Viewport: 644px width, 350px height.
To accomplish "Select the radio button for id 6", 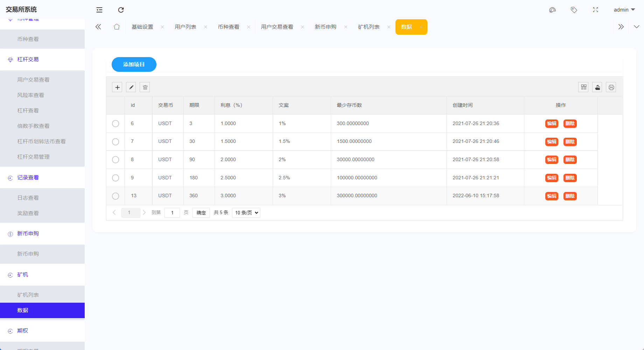I will click(x=115, y=124).
